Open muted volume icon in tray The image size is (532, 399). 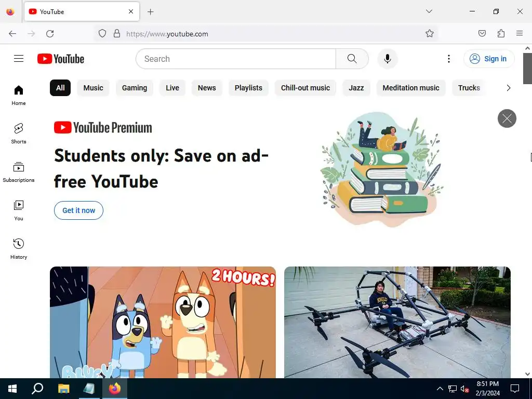pos(464,389)
